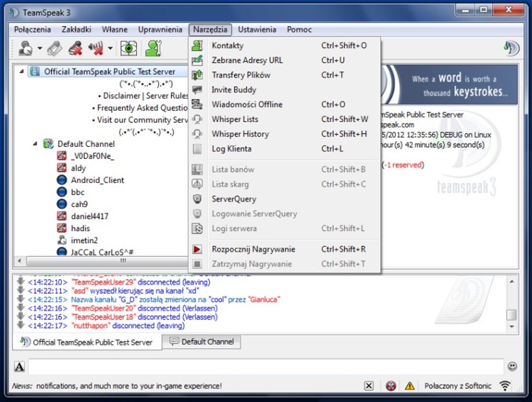Select user hadis
The width and height of the screenshot is (532, 402).
click(x=80, y=228)
